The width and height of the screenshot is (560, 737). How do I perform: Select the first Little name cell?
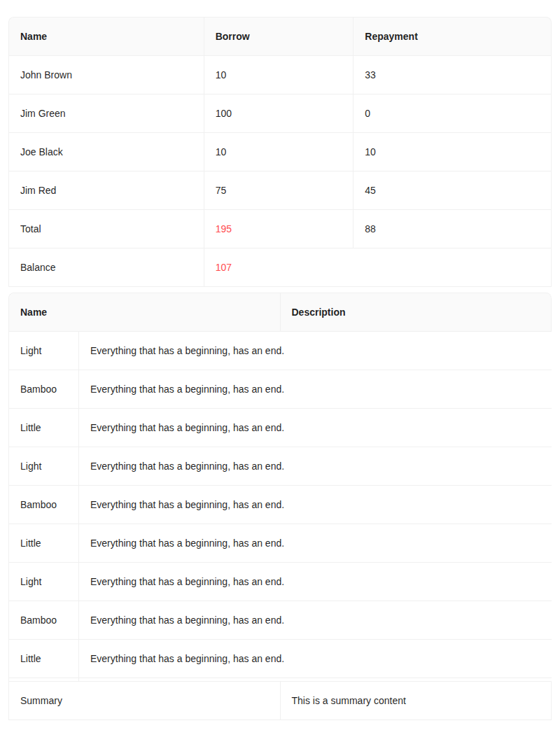[x=30, y=428]
